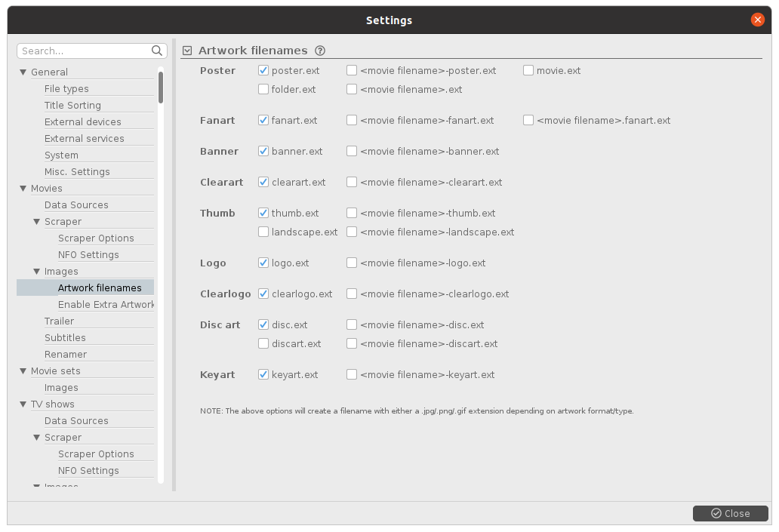Collapse the General tree node
The width and height of the screenshot is (779, 532).
pyautogui.click(x=23, y=72)
